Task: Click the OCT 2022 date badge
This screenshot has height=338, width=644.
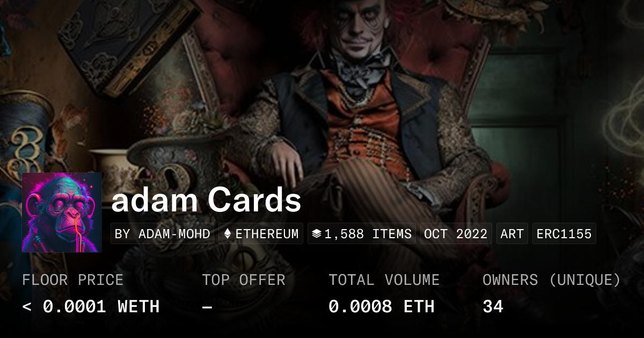Action: point(456,234)
